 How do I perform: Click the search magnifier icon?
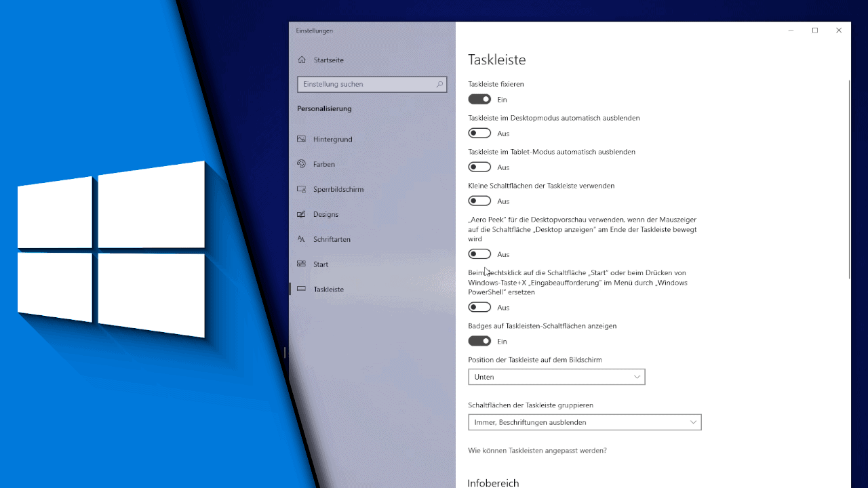tap(439, 84)
